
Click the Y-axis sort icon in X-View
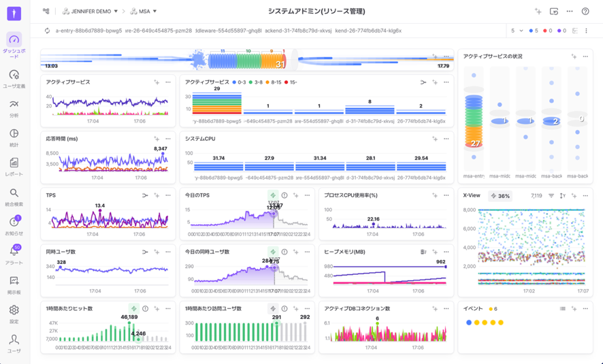[562, 196]
